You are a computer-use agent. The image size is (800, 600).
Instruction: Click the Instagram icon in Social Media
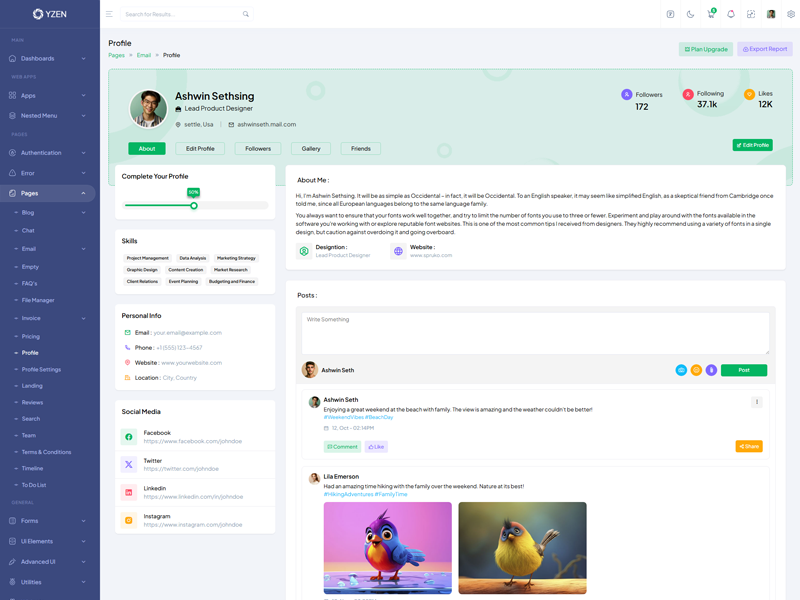[x=129, y=520]
